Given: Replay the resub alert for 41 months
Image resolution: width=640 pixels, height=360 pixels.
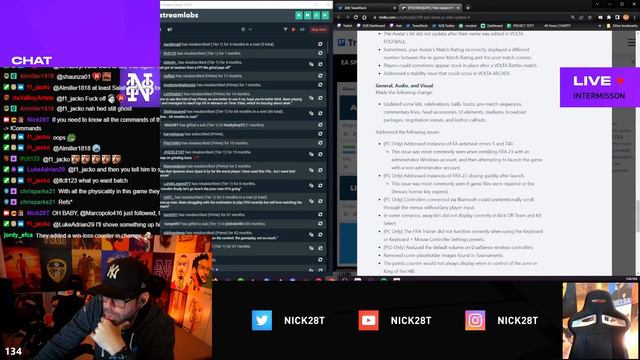Looking at the screenshot, I should click(x=320, y=215).
